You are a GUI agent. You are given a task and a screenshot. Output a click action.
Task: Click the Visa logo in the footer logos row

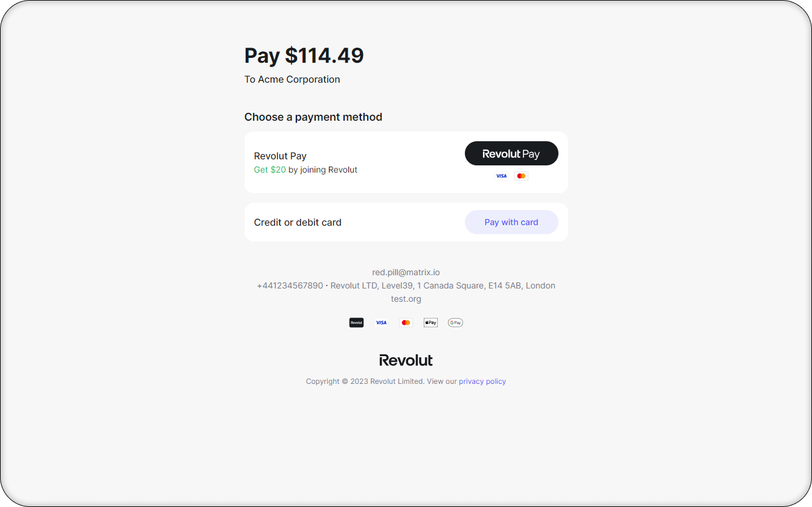pyautogui.click(x=381, y=323)
